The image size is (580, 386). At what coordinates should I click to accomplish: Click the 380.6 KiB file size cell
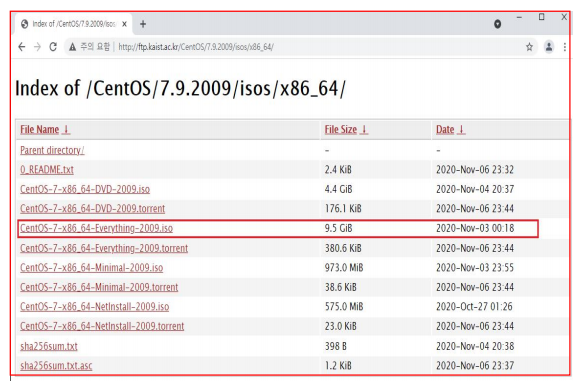[x=343, y=248]
